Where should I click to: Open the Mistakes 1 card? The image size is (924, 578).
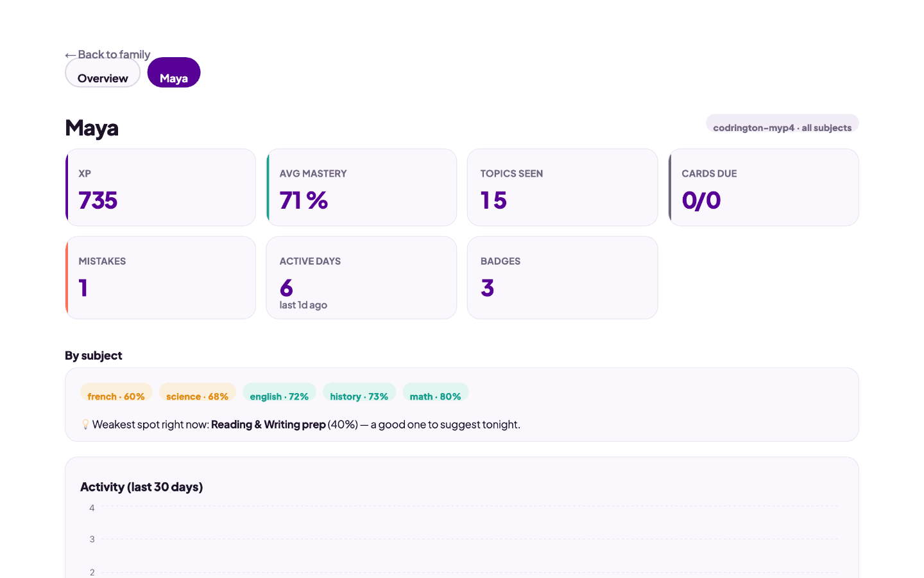[160, 277]
